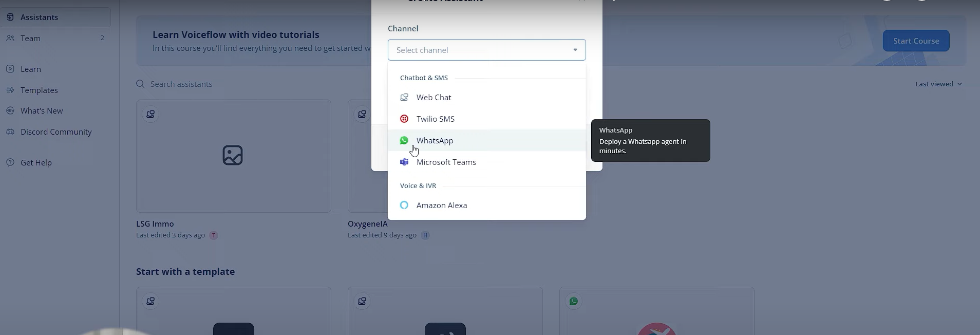
Task: Click the Twilio SMS red icon
Action: pos(404,119)
